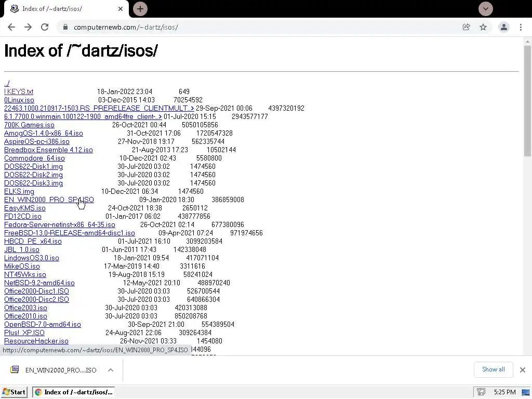Select the Chrome window button in the taskbar

73,392
